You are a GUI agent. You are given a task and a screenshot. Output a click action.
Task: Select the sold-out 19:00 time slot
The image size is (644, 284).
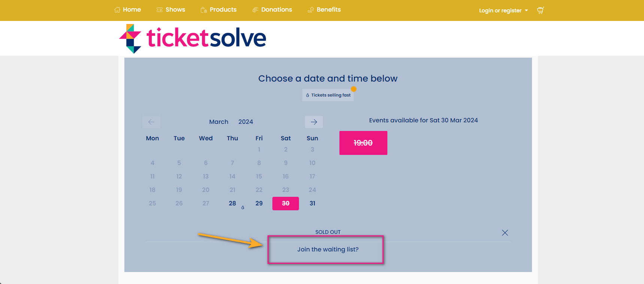tap(363, 143)
